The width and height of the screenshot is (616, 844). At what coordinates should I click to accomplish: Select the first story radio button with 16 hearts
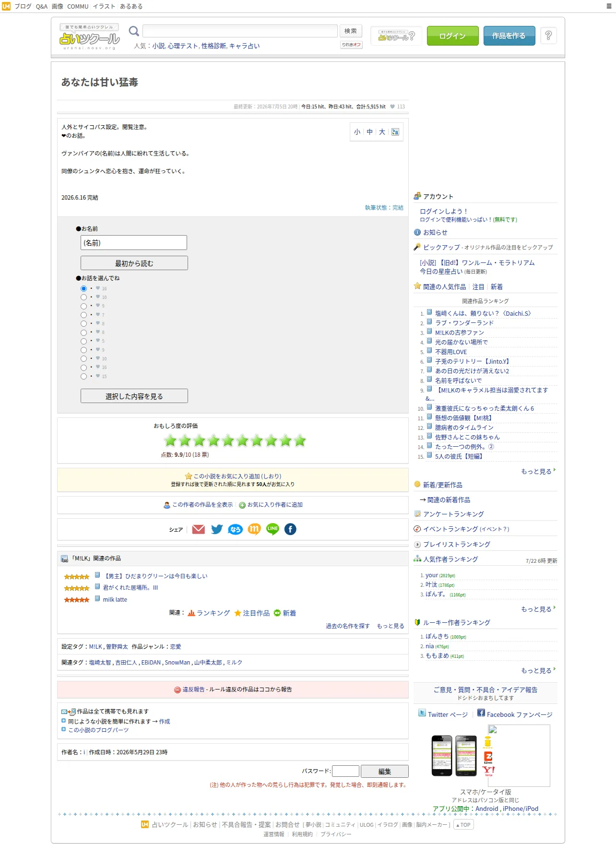point(83,288)
